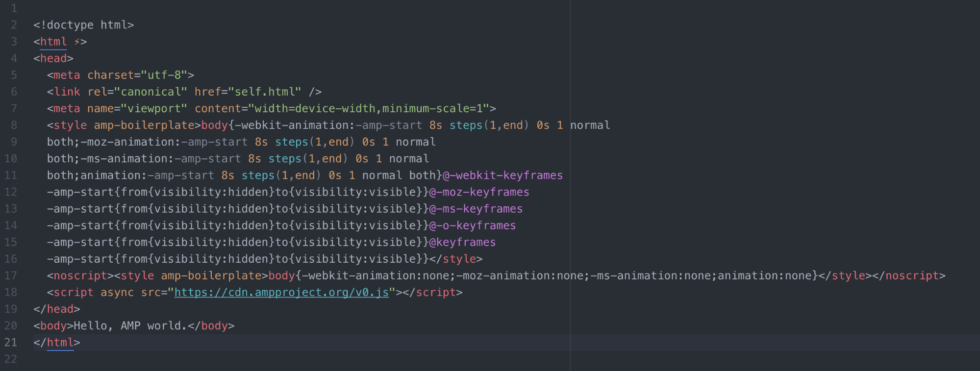Click the closing head tag
The image size is (980, 371).
tap(57, 309)
